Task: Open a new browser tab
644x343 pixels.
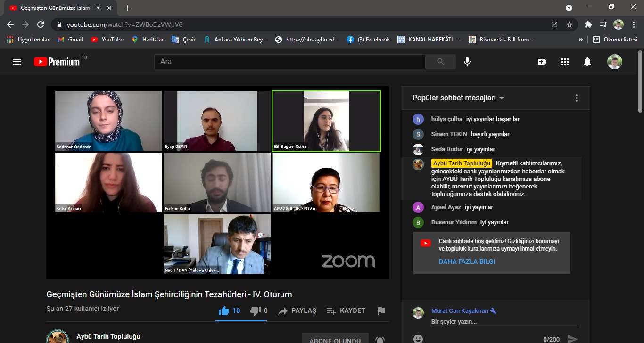Action: pos(127,8)
